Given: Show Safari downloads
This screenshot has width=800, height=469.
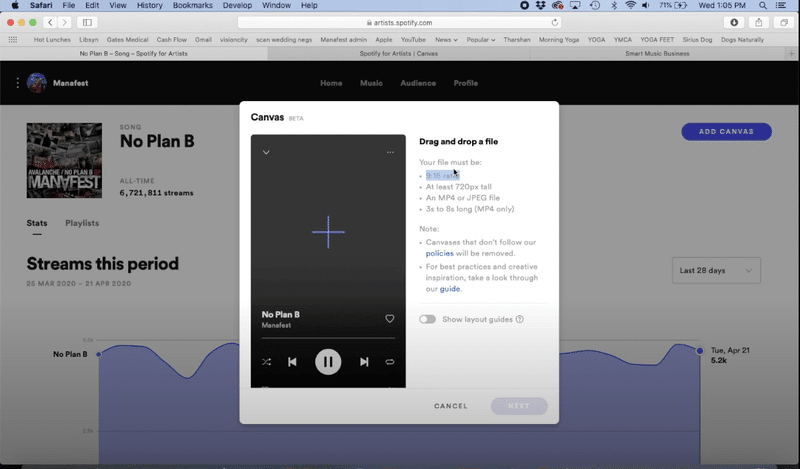Looking at the screenshot, I should pyautogui.click(x=734, y=22).
